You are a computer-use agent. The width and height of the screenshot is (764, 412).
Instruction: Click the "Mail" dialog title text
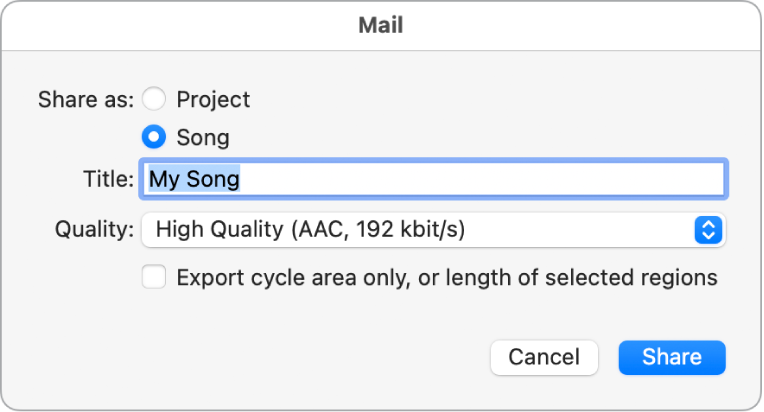pyautogui.click(x=381, y=25)
